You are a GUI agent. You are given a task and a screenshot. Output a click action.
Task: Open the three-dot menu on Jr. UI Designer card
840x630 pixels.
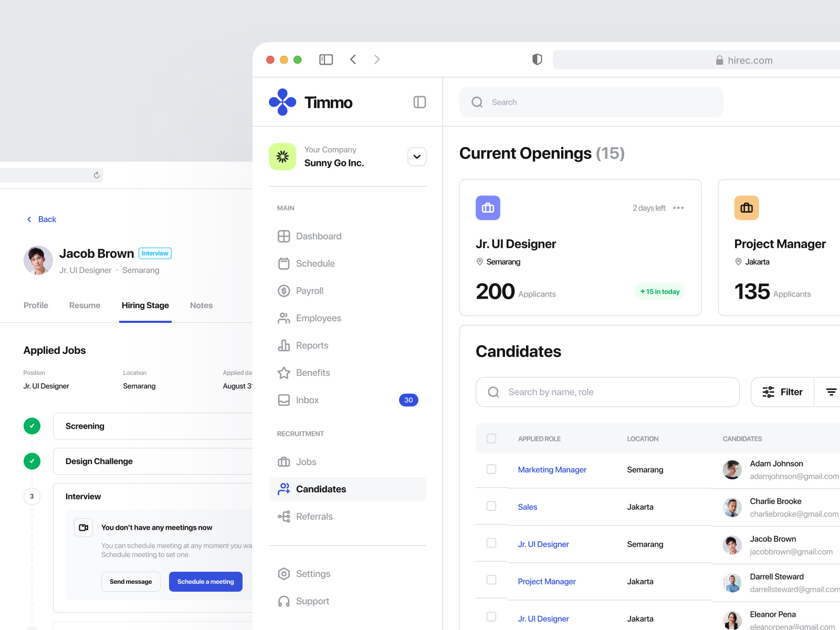click(x=678, y=208)
